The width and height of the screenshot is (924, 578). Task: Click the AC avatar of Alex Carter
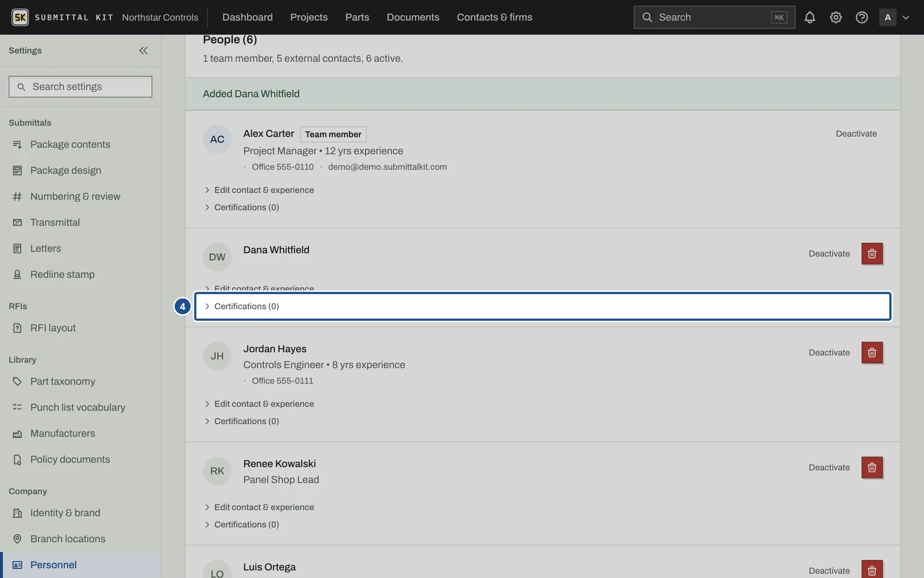coord(217,139)
